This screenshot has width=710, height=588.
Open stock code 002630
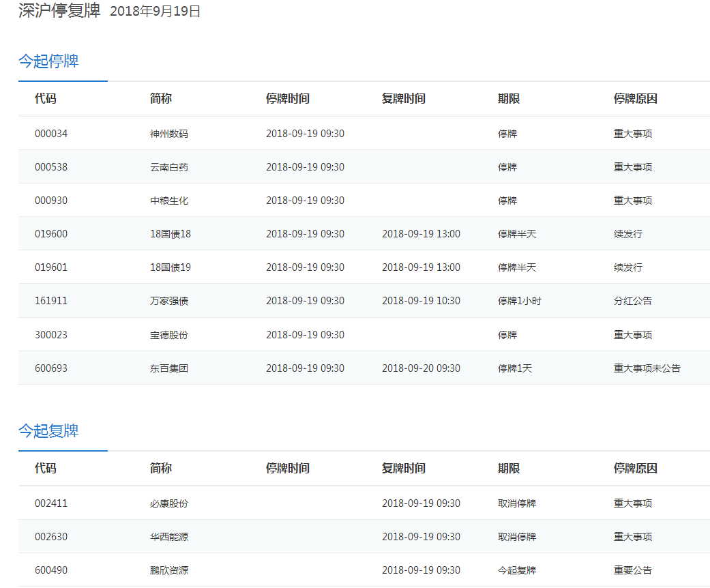click(51, 537)
